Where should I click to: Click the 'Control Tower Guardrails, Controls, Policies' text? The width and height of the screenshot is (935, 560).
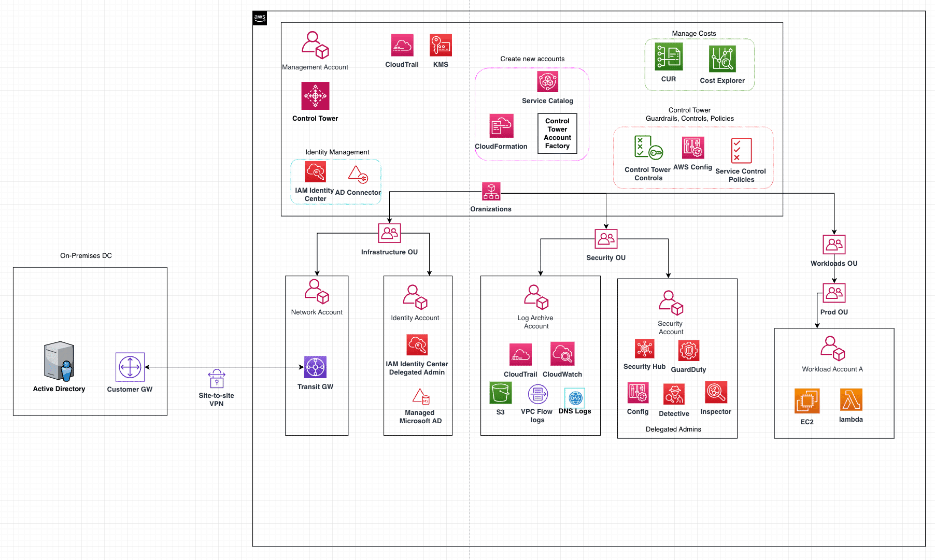[x=690, y=114]
